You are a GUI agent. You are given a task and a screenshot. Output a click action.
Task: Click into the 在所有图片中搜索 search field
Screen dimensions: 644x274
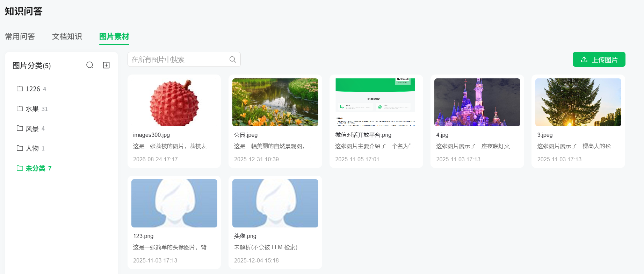tap(184, 59)
